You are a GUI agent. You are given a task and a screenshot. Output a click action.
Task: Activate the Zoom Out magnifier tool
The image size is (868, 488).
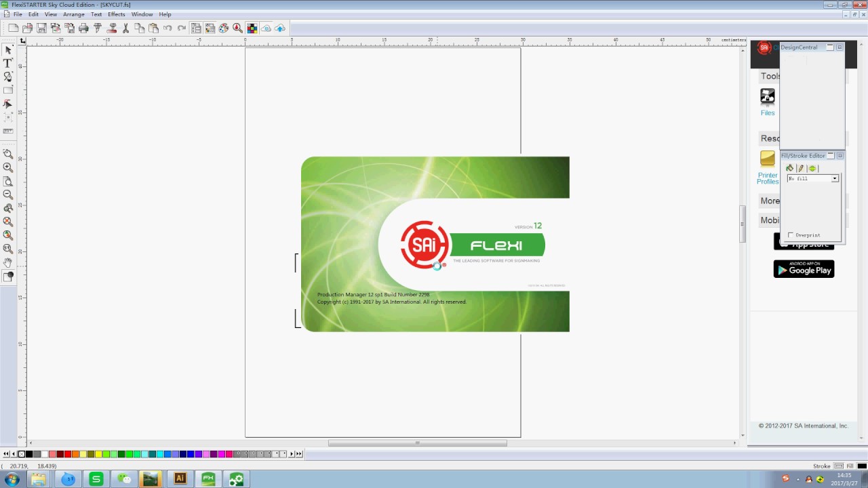8,195
